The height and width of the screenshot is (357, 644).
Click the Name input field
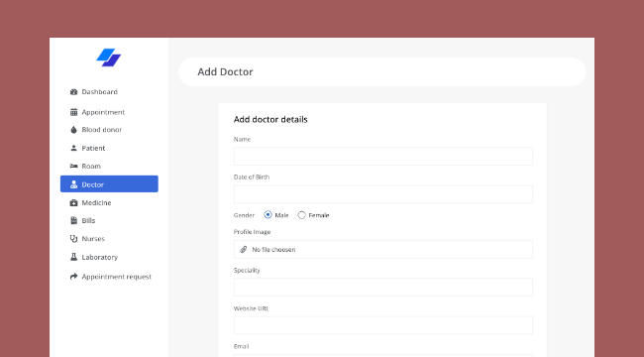(383, 157)
